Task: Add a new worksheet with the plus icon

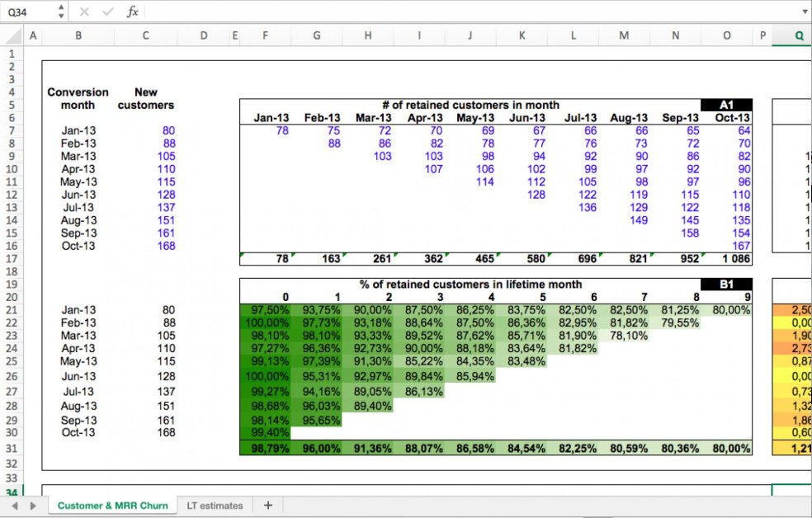Action: [267, 505]
